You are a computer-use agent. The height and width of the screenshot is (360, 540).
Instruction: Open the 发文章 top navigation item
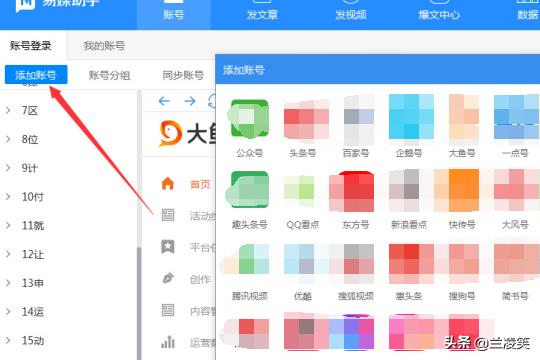pos(262,14)
